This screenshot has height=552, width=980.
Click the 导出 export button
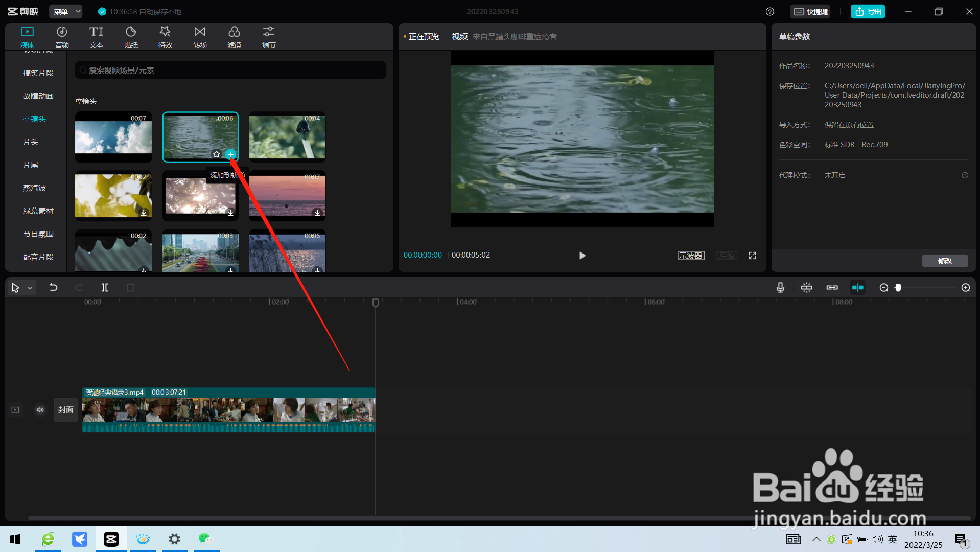click(x=868, y=11)
